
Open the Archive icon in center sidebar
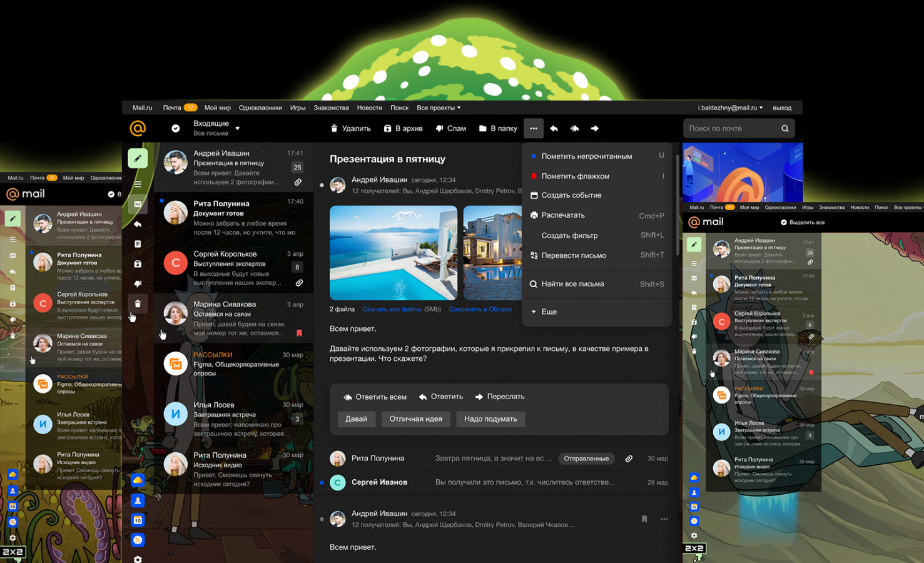pyautogui.click(x=138, y=264)
